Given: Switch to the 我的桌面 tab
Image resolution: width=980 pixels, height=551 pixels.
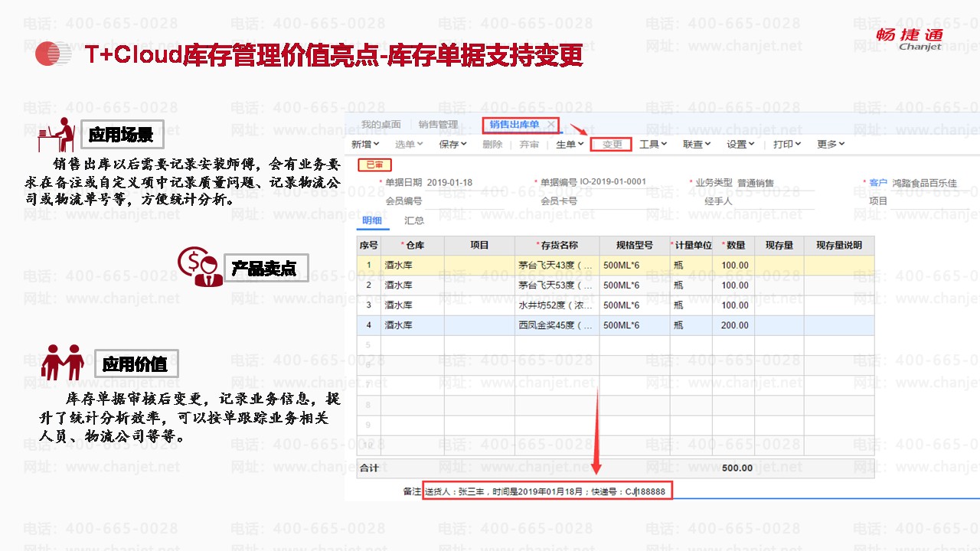Looking at the screenshot, I should click(x=381, y=125).
